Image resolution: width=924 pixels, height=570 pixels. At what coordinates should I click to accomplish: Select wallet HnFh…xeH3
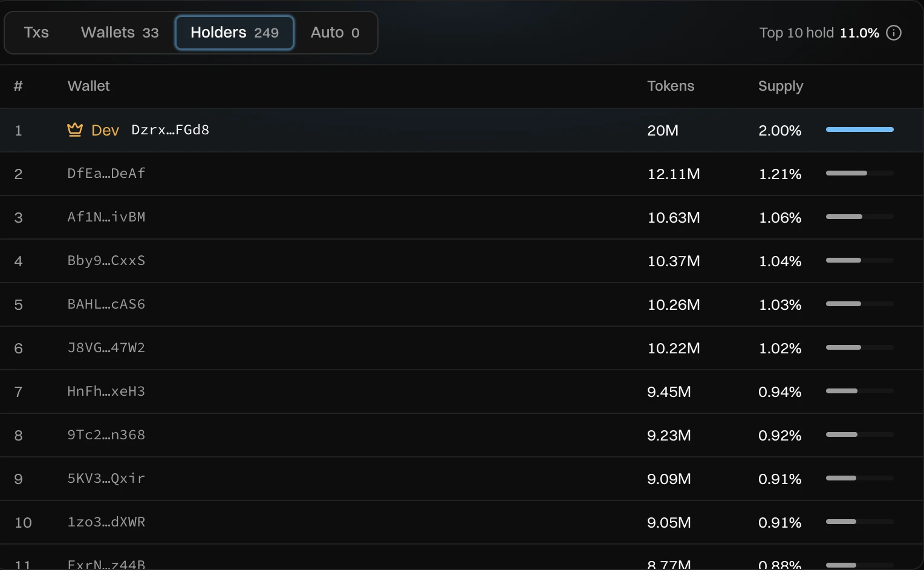pos(106,391)
